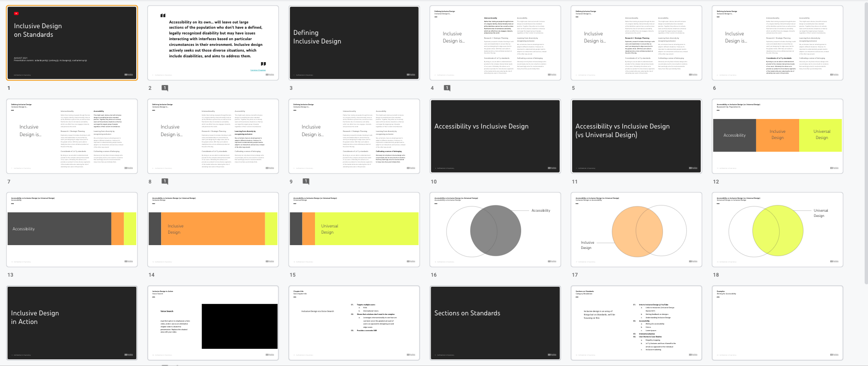The width and height of the screenshot is (868, 366).
Task: Select the dark Sections on Standards slide
Action: pyautogui.click(x=495, y=323)
